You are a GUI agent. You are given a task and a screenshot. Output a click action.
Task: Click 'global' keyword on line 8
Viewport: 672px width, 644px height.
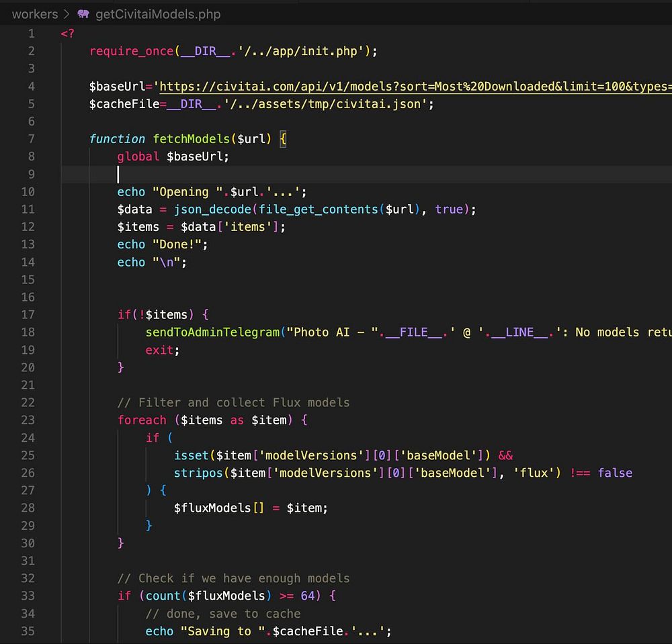(x=138, y=156)
